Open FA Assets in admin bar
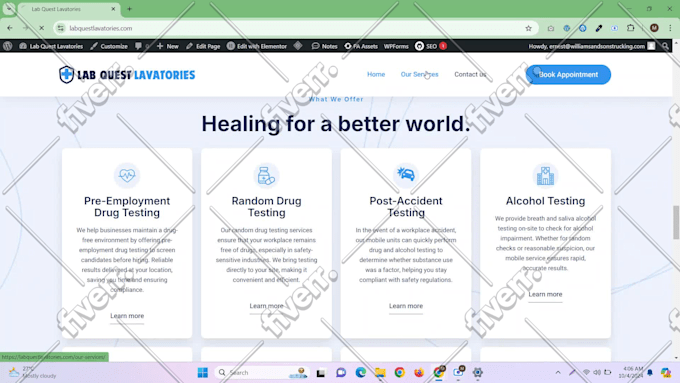680x383 pixels. tap(361, 46)
